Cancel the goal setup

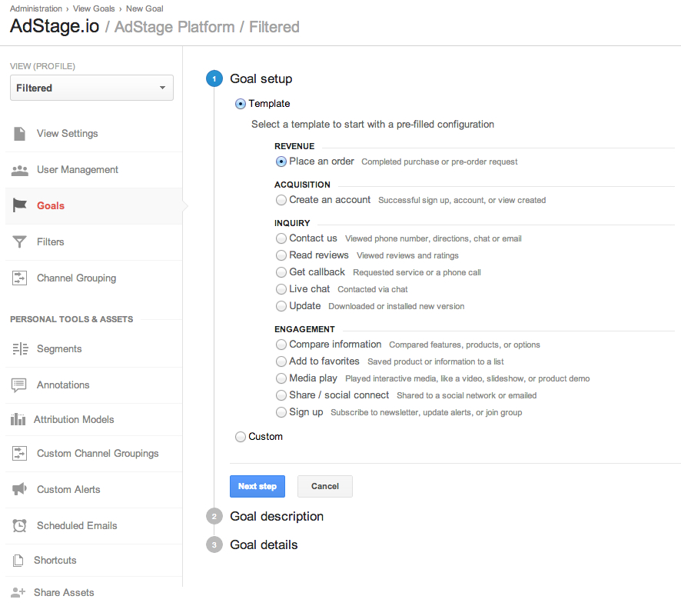(x=324, y=486)
